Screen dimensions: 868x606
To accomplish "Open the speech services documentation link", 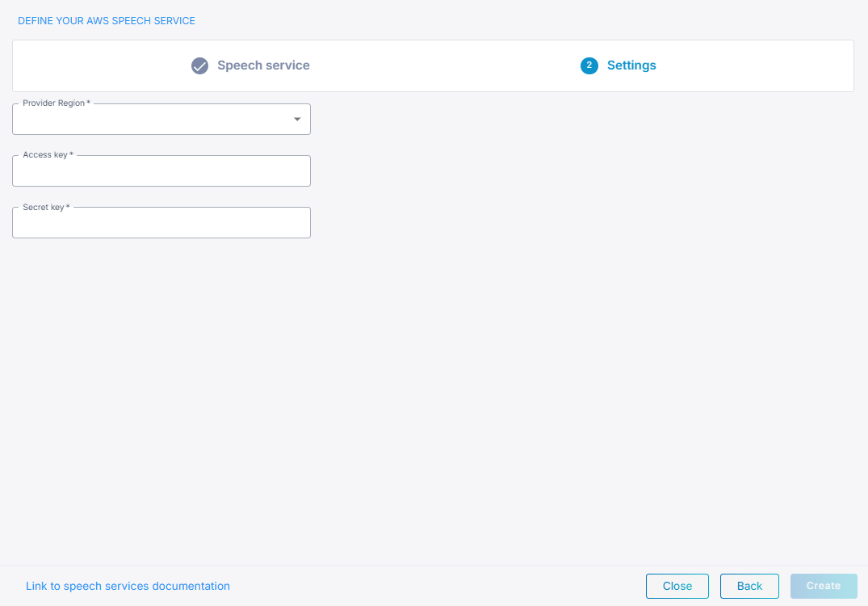I will pos(128,586).
